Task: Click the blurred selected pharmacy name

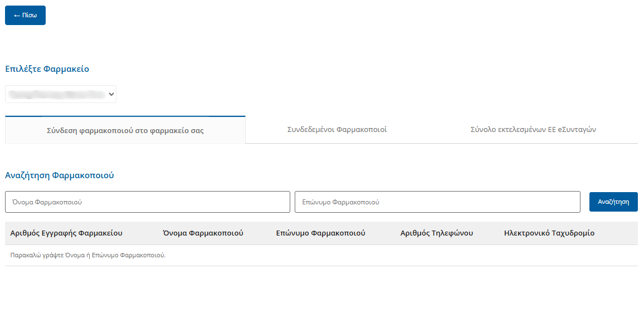Action: pyautogui.click(x=55, y=95)
